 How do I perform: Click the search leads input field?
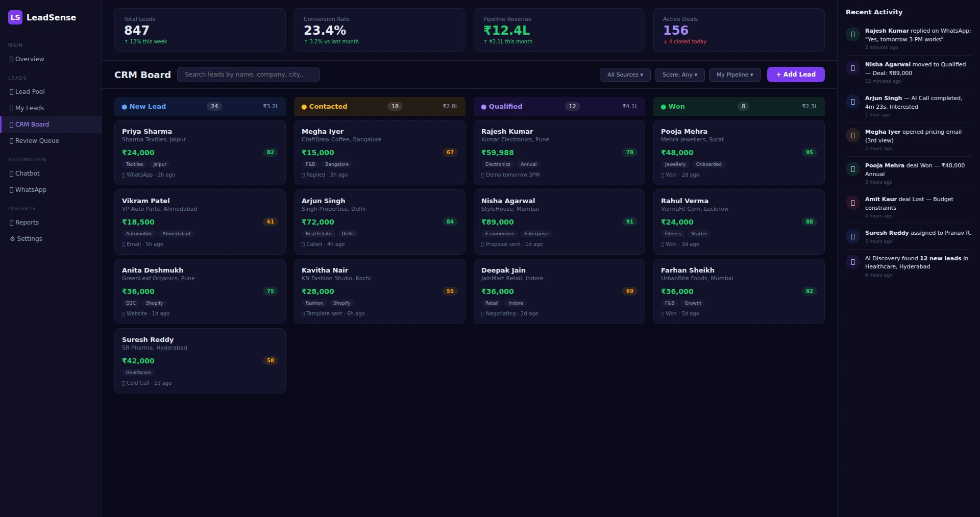click(x=248, y=75)
